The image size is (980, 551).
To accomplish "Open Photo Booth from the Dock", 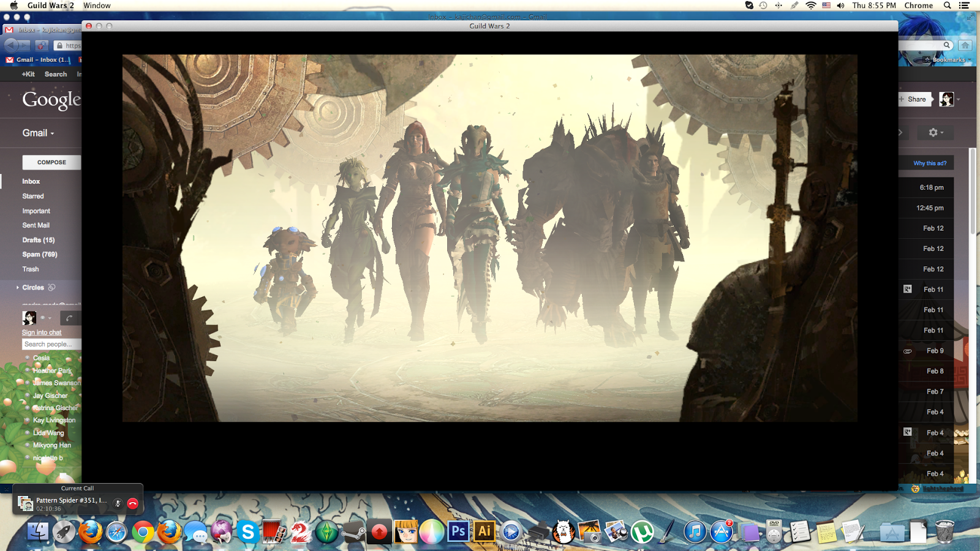I will click(274, 531).
